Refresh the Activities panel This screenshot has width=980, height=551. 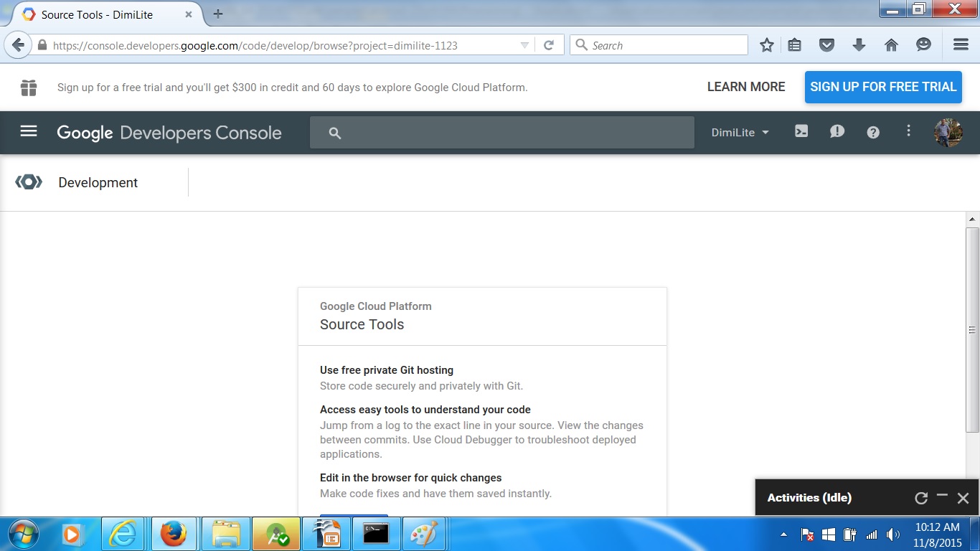pos(921,498)
